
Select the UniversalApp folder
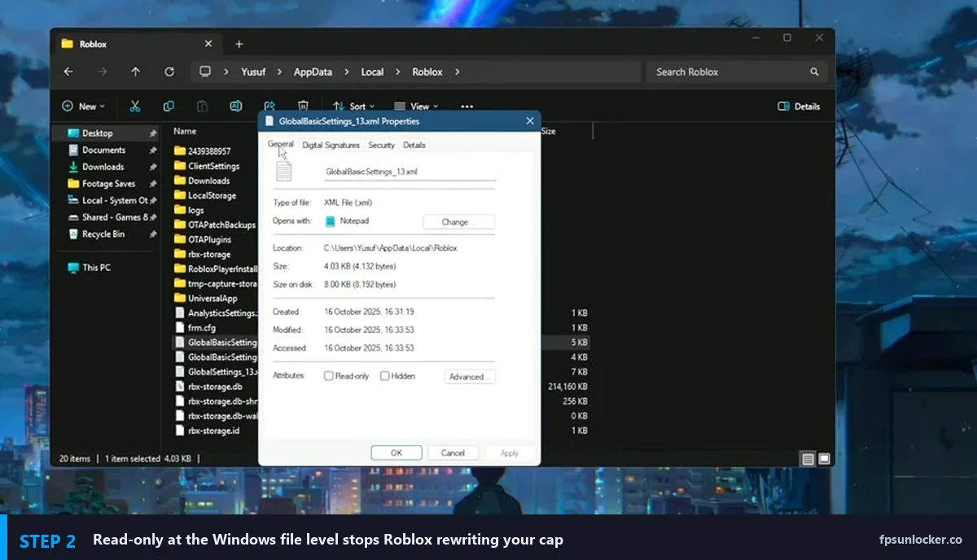tap(213, 298)
